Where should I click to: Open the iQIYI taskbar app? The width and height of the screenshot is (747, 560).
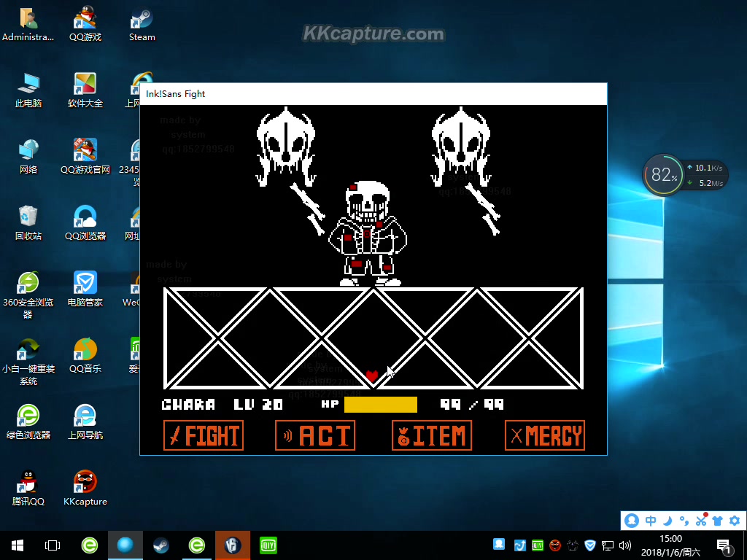click(x=268, y=545)
